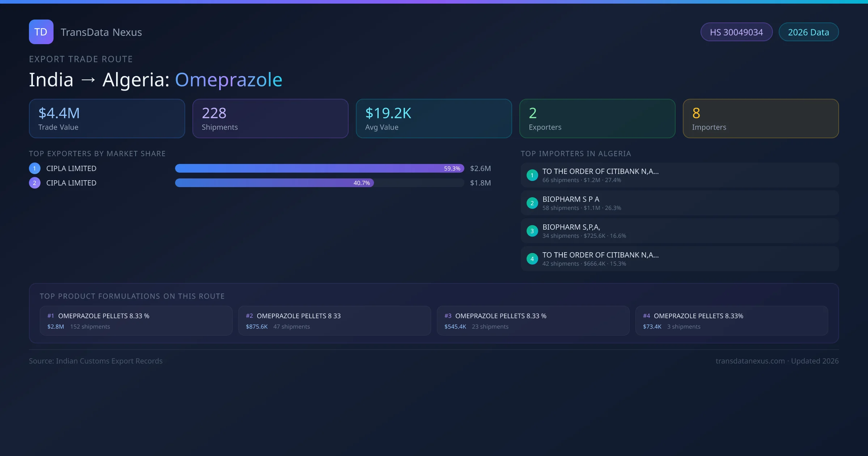868x456 pixels.
Task: Open the 8 Importers card
Action: (x=761, y=118)
